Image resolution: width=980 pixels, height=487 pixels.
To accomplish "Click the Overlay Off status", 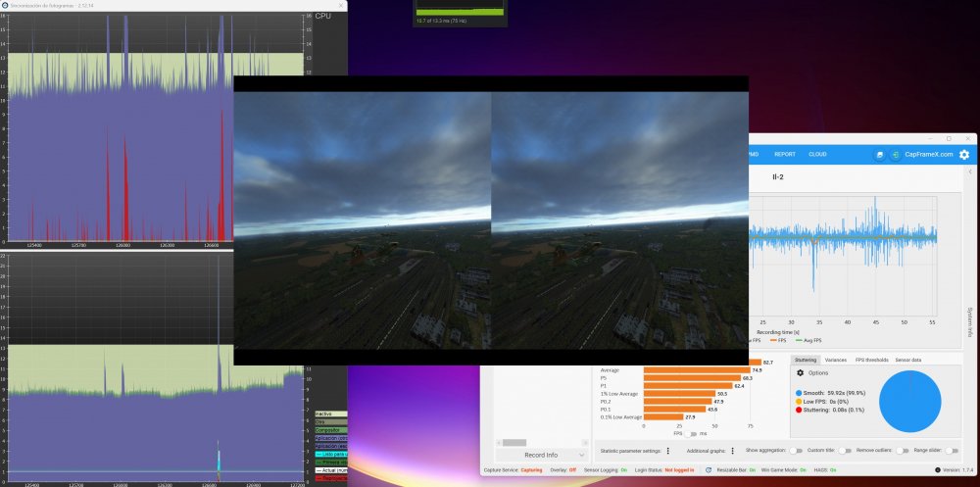I will (563, 469).
